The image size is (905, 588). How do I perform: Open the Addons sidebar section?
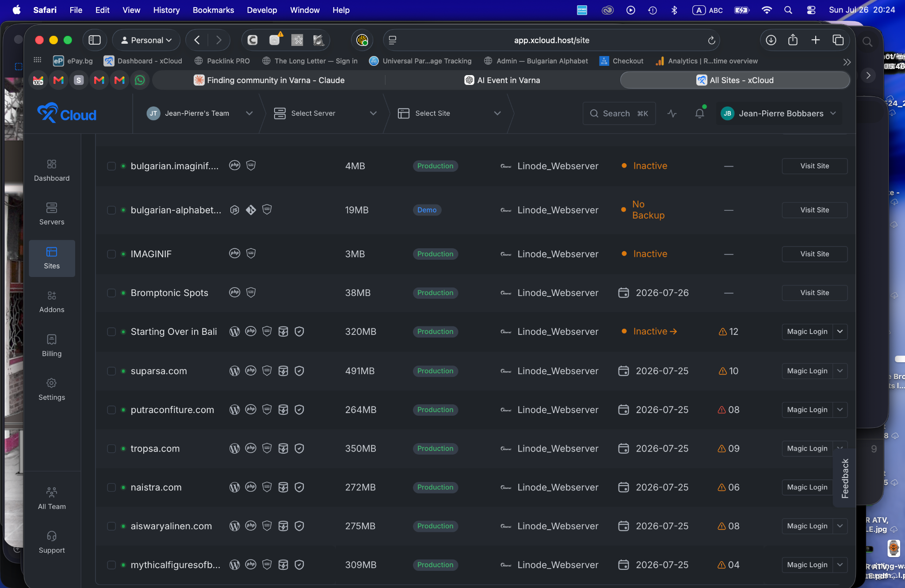[52, 302]
